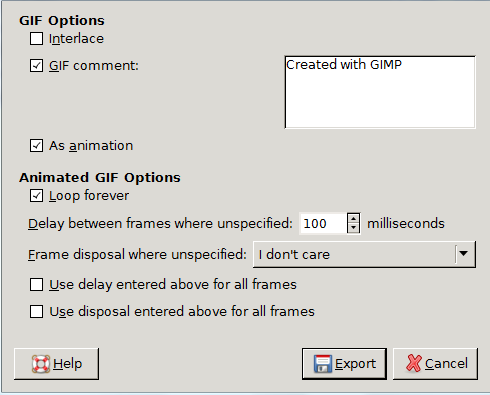Click the Loop forever label text
Screen dimensions: 490x395
click(89, 196)
